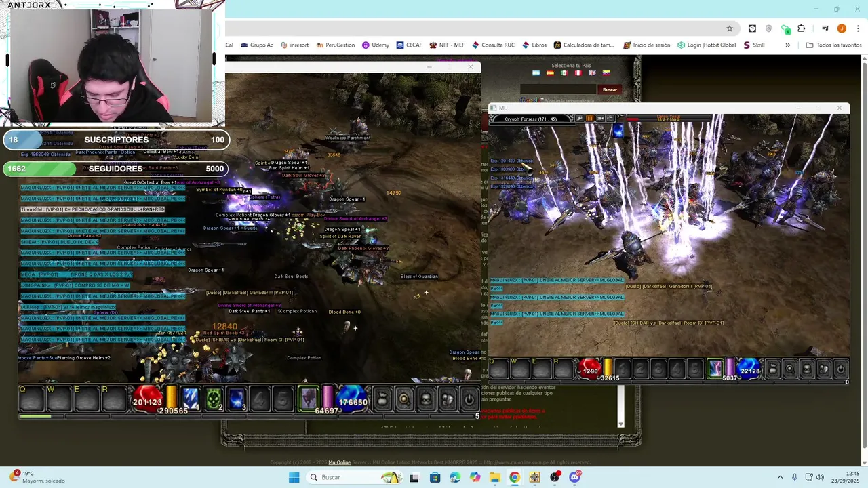Click R item slot in MU window hotbar
The height and width of the screenshot is (488, 868).
click(x=564, y=368)
